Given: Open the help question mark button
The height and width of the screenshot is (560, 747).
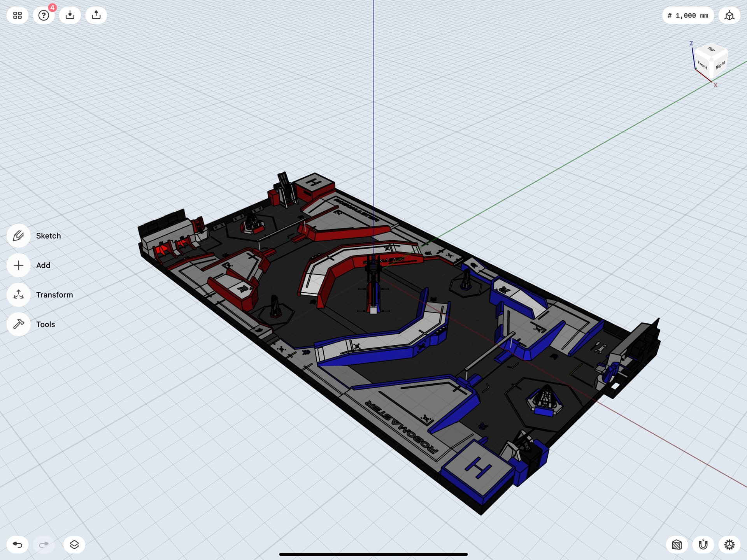Looking at the screenshot, I should click(x=44, y=16).
